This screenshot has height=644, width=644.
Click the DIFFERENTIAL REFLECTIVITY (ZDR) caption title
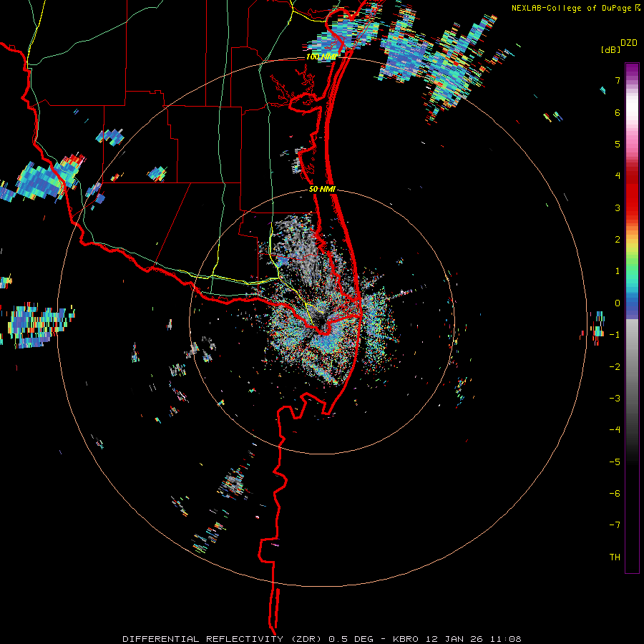(x=223, y=639)
